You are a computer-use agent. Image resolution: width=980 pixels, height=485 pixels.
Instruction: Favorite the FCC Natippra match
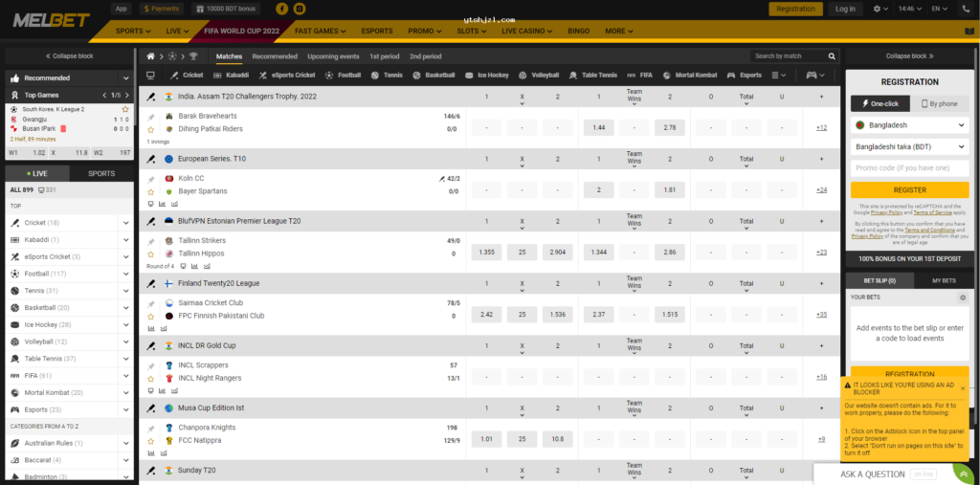pos(150,441)
